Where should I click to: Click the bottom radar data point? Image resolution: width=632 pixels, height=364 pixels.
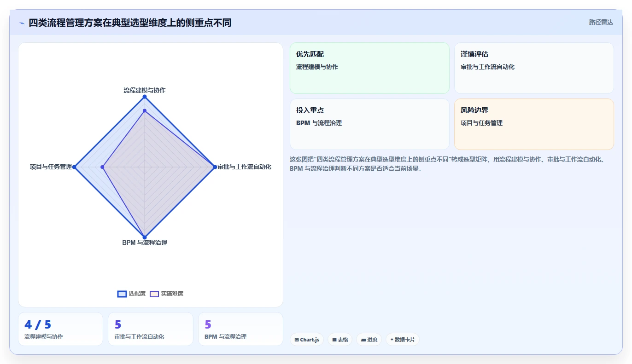click(145, 237)
